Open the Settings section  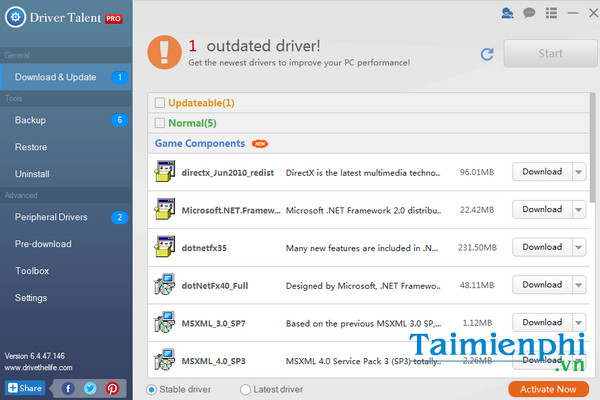[x=66, y=297]
